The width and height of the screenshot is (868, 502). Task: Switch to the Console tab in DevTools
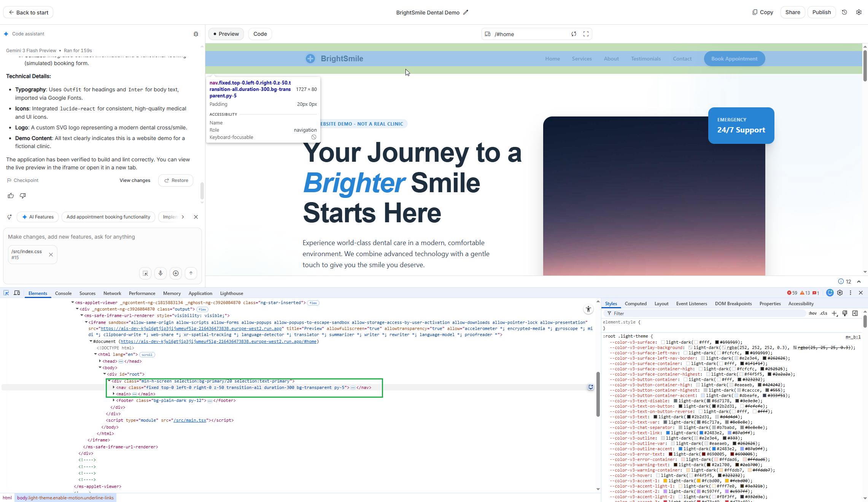pos(63,293)
